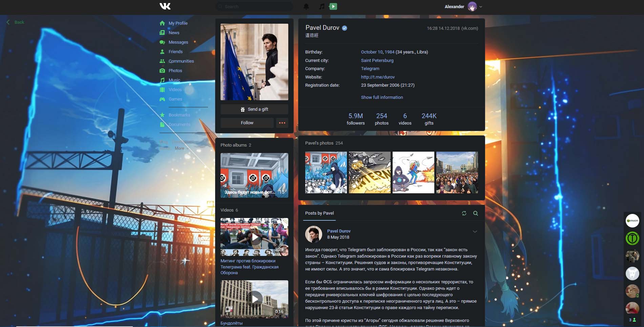Click the home icon beside My Profile
Screen dimensions: 644x327
(x=162, y=23)
